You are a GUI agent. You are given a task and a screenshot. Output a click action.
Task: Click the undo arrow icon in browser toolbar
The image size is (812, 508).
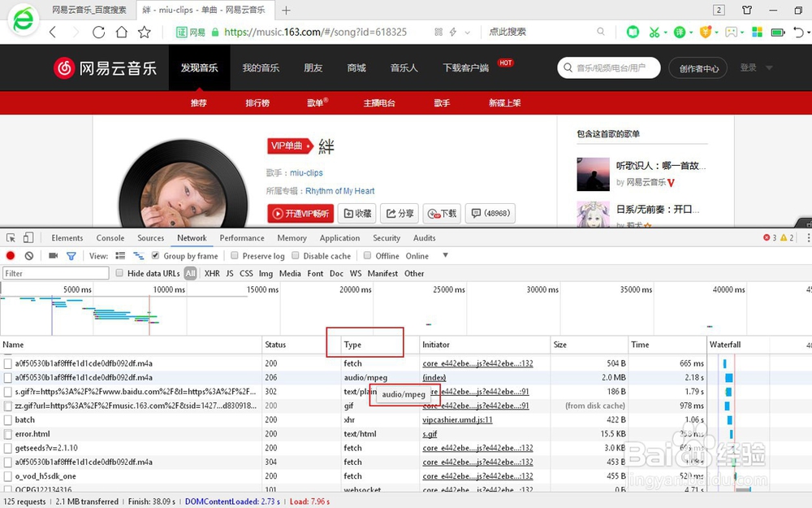[798, 33]
